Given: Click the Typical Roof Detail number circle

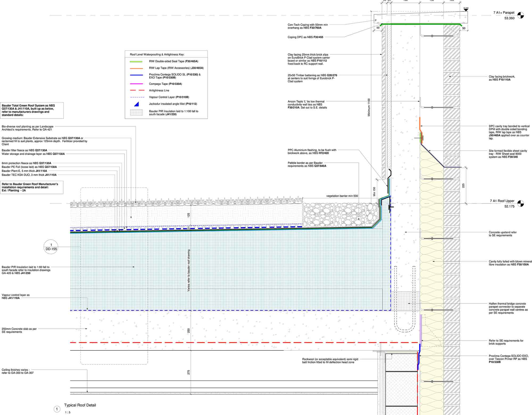Looking at the screenshot, I should pyautogui.click(x=57, y=409).
